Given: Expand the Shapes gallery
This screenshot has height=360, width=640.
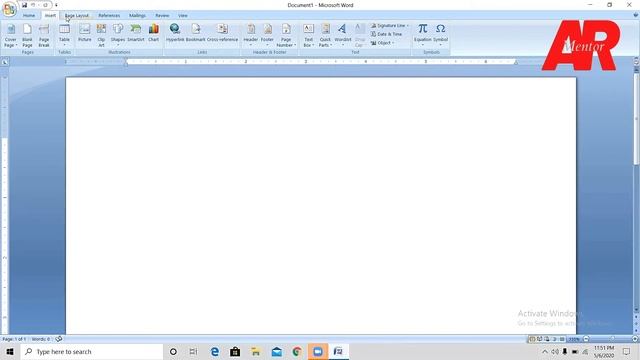Looking at the screenshot, I should [118, 36].
